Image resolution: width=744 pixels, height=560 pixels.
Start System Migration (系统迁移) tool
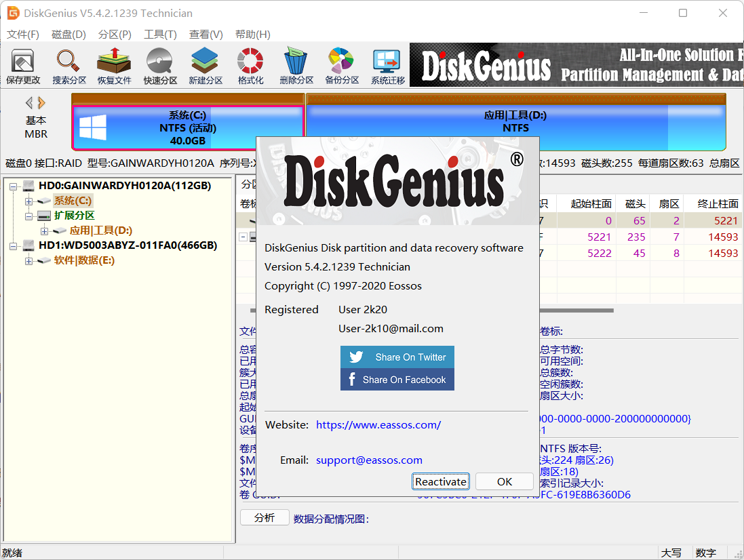pos(388,66)
